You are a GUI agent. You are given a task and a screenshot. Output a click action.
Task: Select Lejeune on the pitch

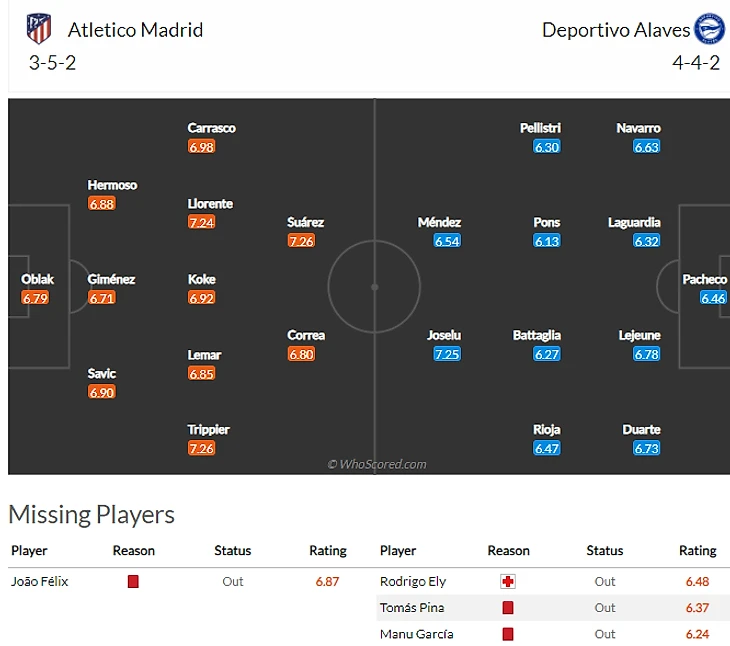pos(640,335)
